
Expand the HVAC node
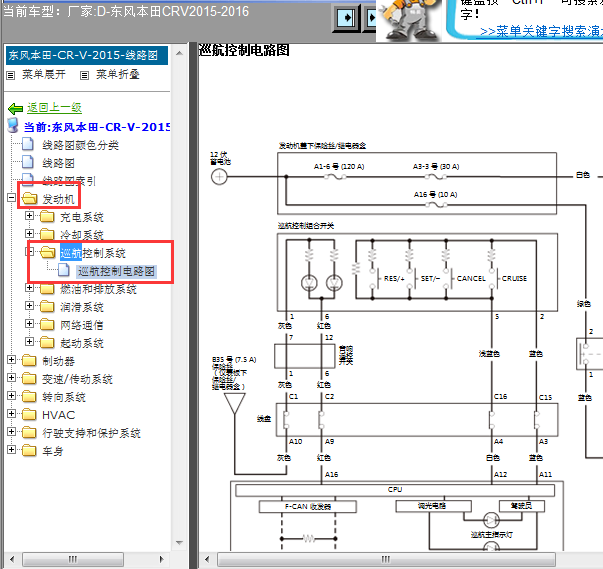[12, 413]
